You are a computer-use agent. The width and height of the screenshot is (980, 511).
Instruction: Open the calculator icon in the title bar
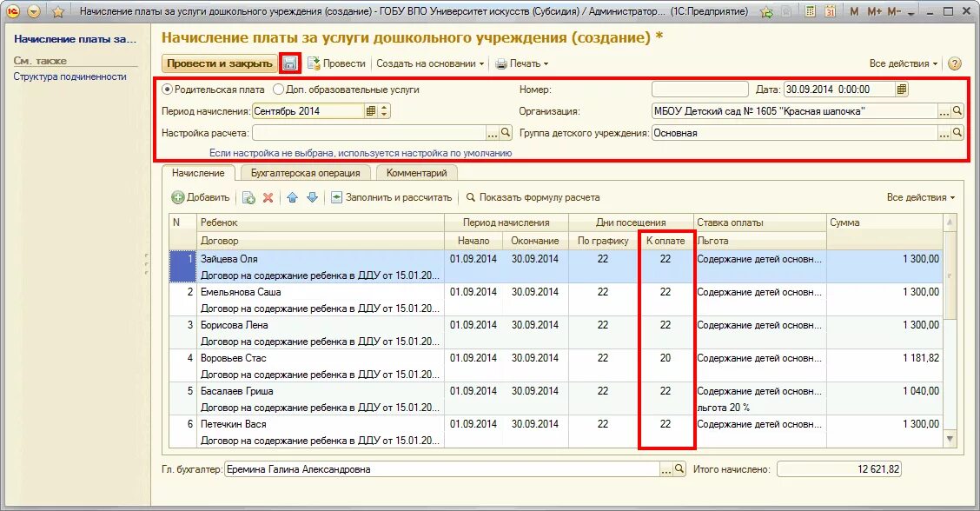point(810,11)
